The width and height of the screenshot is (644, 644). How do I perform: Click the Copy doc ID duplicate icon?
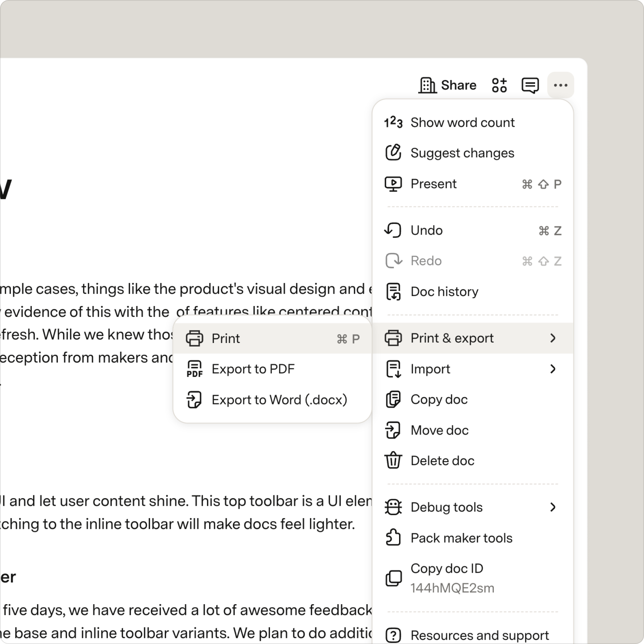[x=393, y=578]
